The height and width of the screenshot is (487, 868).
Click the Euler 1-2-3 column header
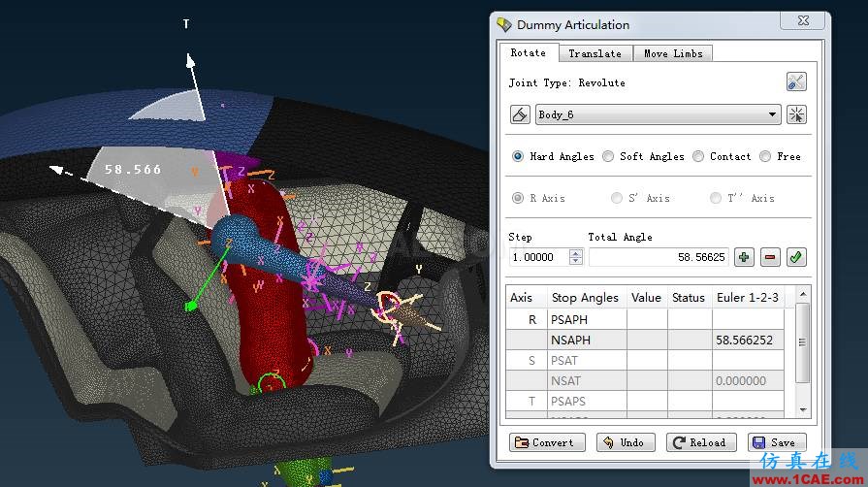tap(748, 298)
